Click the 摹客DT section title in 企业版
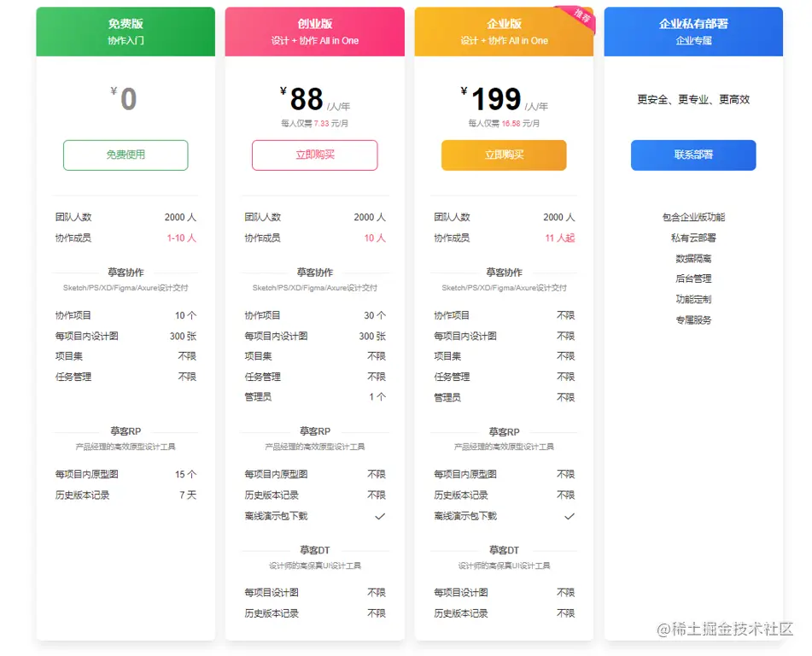Image resolution: width=812 pixels, height=656 pixels. (x=504, y=550)
